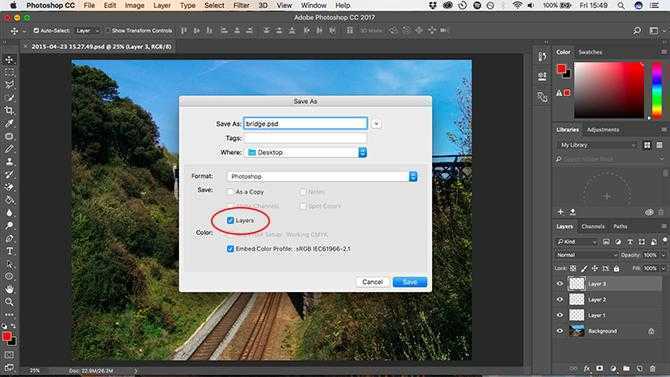
Task: Click the Cancel button
Action: 372,282
